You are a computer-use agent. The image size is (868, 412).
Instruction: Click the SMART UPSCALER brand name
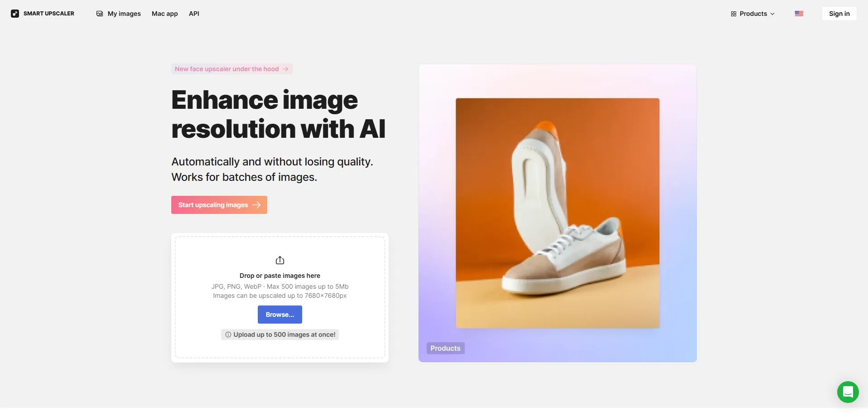click(49, 14)
